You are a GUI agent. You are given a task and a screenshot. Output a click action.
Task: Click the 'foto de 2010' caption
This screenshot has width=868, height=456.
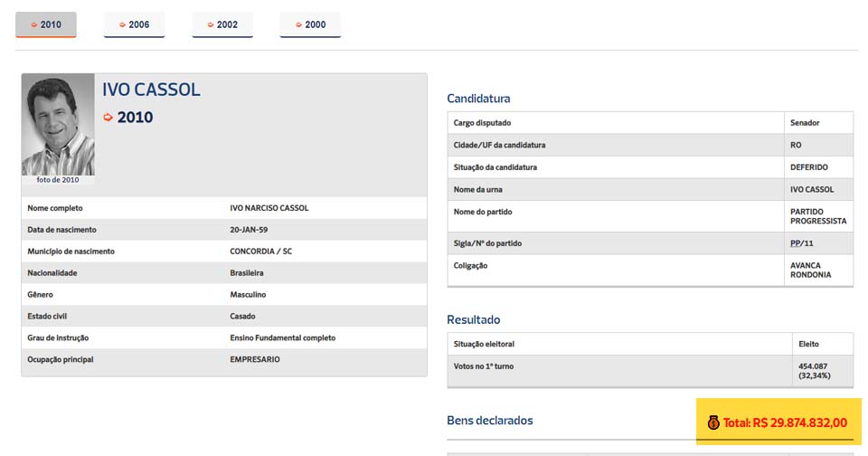(58, 180)
